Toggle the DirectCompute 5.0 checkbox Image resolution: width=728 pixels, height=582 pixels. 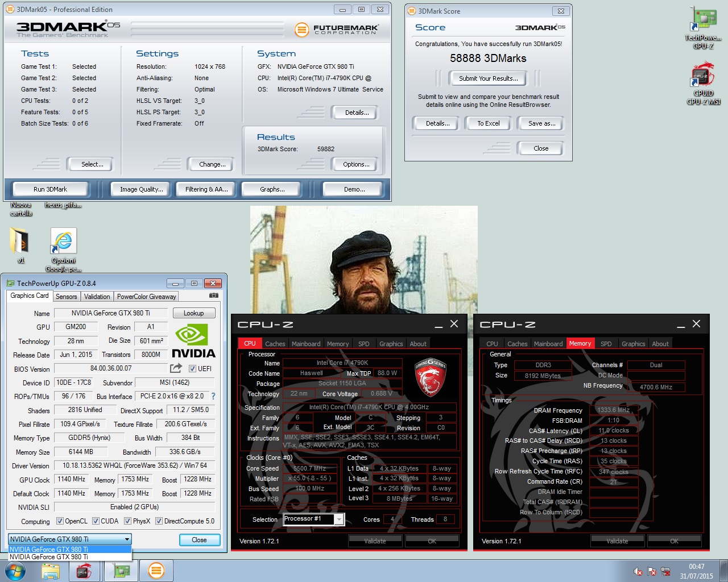[159, 521]
